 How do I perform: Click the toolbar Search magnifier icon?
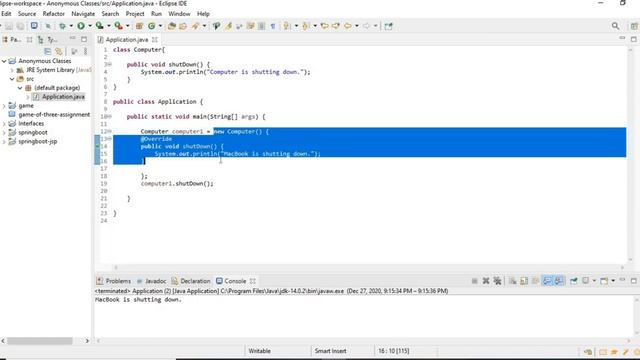615,26
